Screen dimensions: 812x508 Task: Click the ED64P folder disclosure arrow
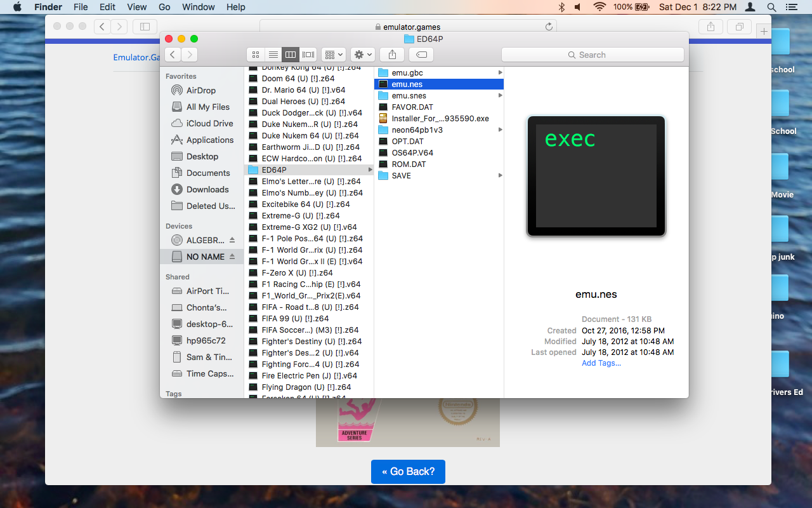click(x=370, y=170)
